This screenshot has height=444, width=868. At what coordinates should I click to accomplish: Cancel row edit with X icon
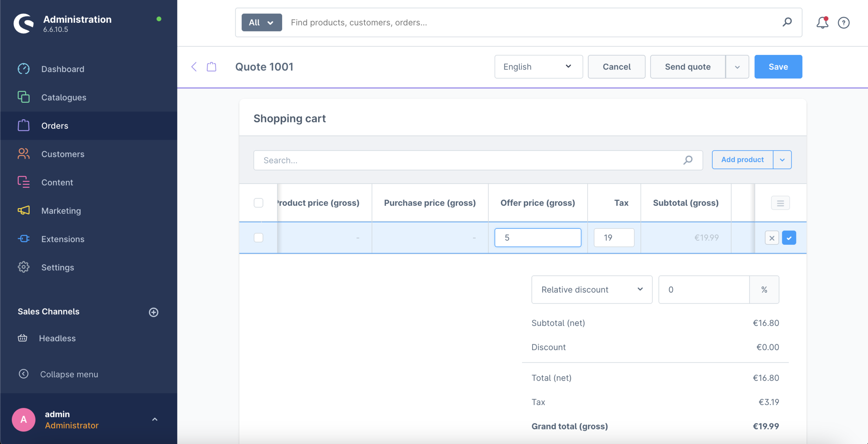click(x=772, y=238)
